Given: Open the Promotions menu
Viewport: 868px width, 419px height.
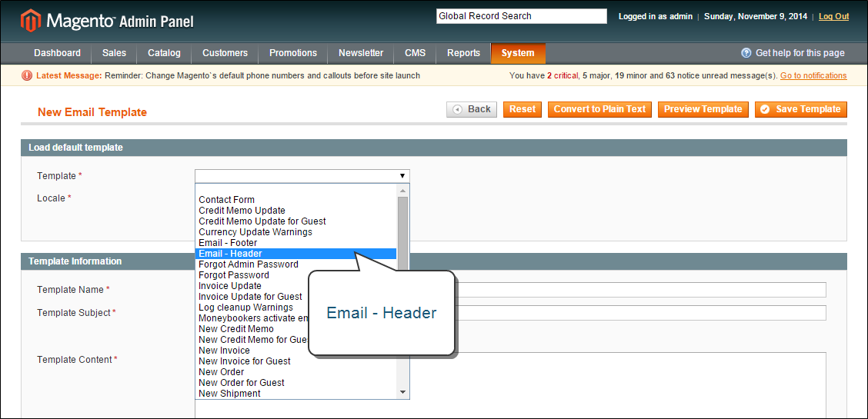Looking at the screenshot, I should coord(293,53).
